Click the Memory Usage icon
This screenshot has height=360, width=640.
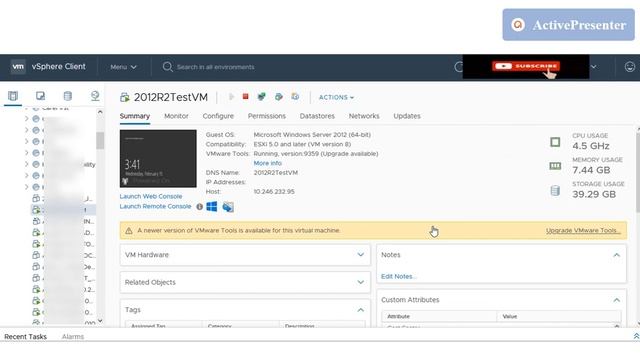[555, 166]
